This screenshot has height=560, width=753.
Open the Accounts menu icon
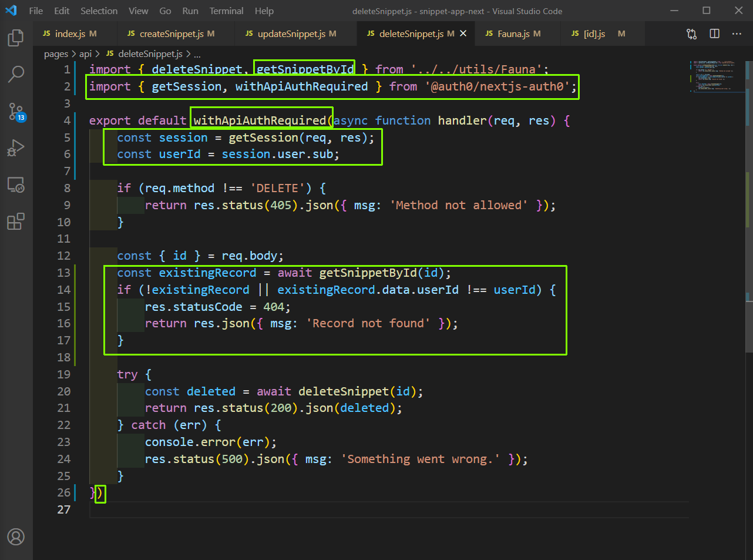[x=16, y=536]
